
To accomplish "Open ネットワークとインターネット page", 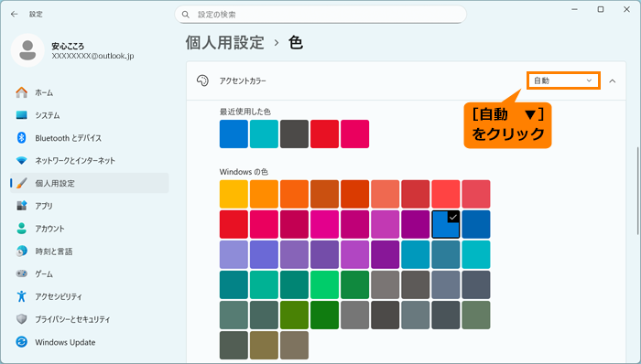I will (x=90, y=161).
